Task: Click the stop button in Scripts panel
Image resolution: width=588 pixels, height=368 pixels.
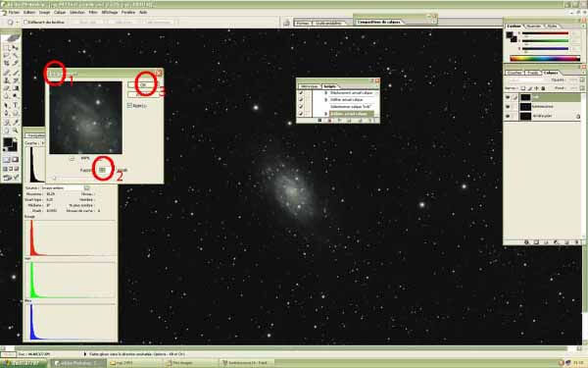Action: (320, 121)
